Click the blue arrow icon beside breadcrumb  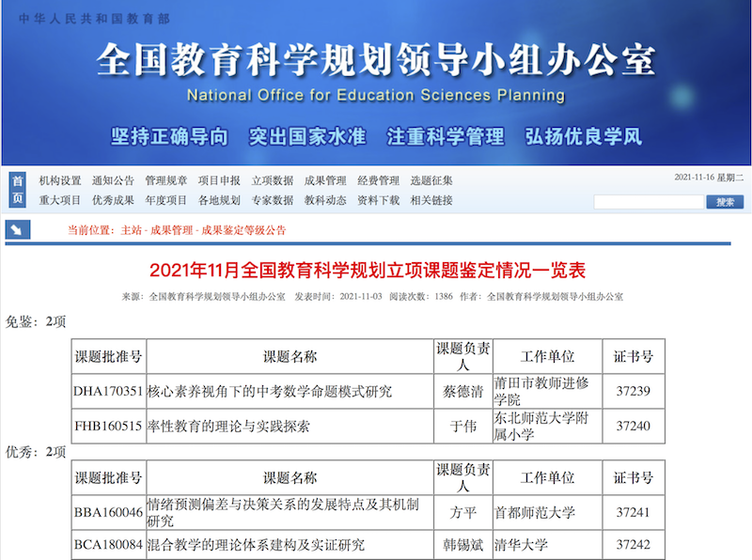coord(18,229)
